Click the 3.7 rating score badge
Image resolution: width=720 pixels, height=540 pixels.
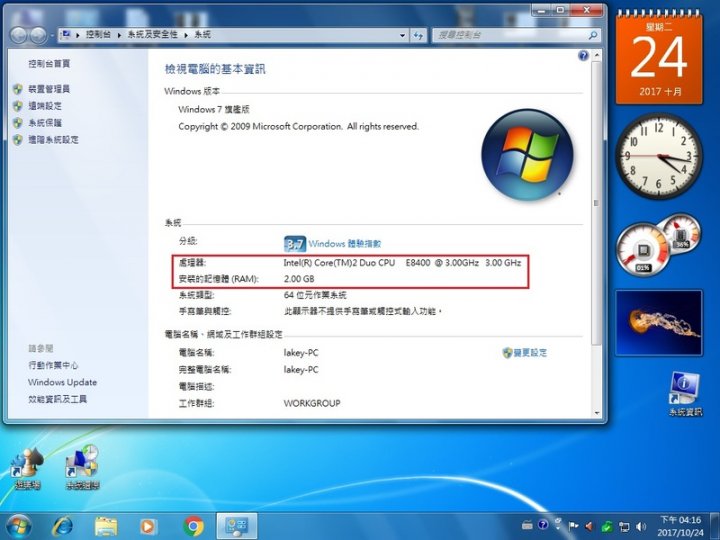295,244
